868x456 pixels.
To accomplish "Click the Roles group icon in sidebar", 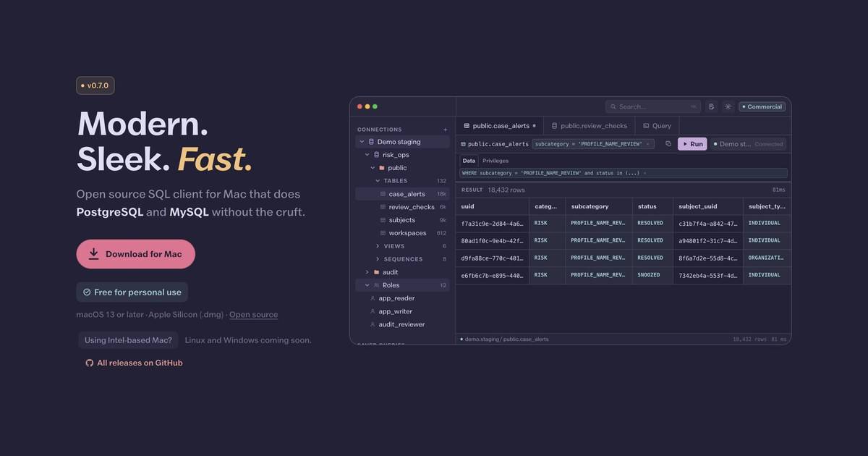I will [x=376, y=285].
